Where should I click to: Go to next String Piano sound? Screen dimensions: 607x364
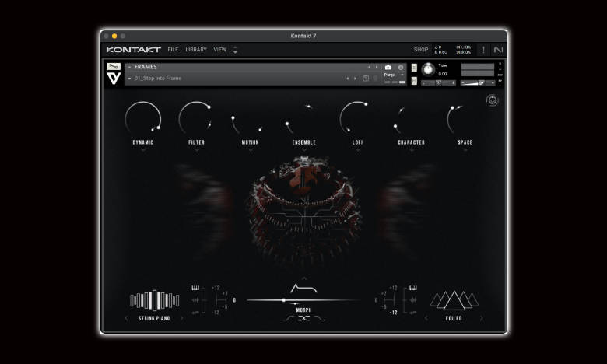point(181,318)
